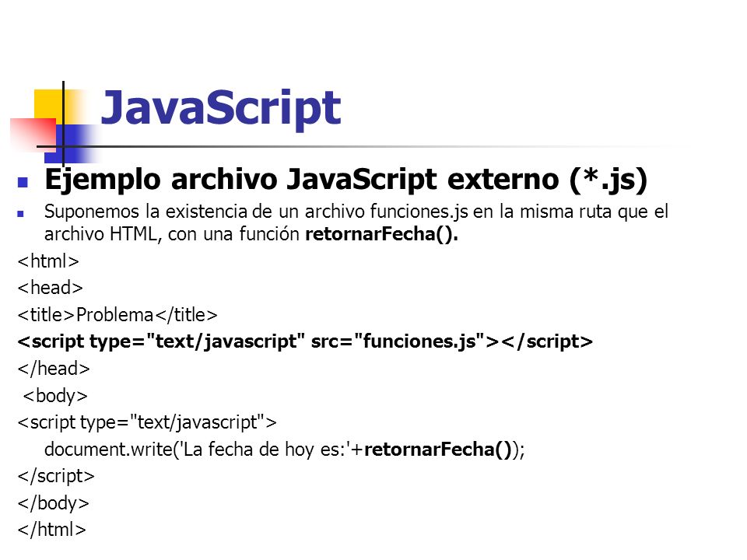
Task: Click the sentence starting 'Suponemos la existencia'
Action: [356, 222]
